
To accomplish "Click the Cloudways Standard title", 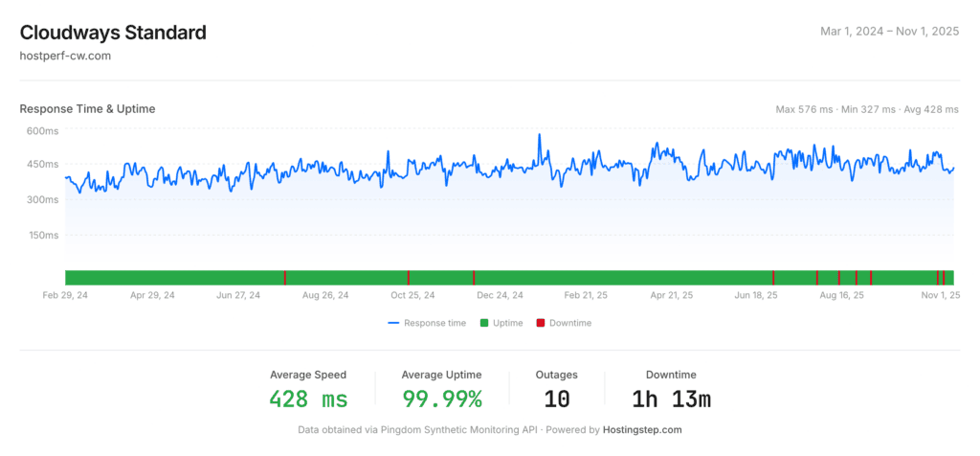I will pos(113,33).
